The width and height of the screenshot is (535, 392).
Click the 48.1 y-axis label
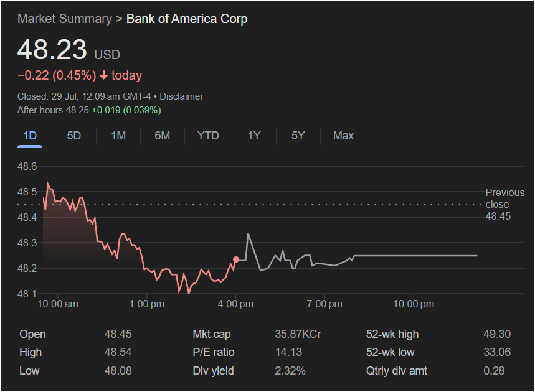point(27,294)
